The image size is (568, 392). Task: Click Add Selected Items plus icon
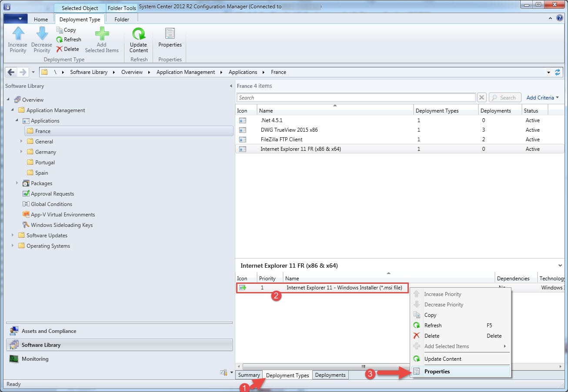(101, 34)
